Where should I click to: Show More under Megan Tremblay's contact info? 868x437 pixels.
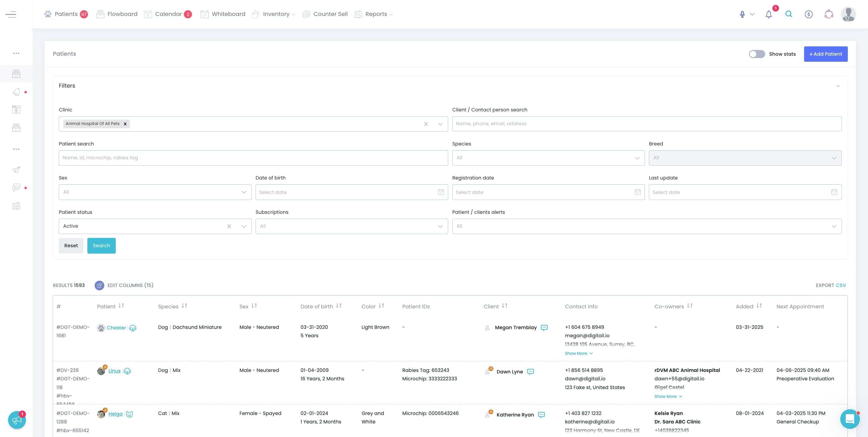(579, 354)
